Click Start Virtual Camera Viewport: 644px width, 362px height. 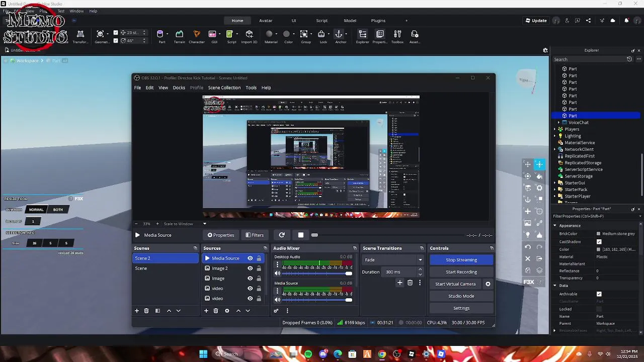point(455,284)
